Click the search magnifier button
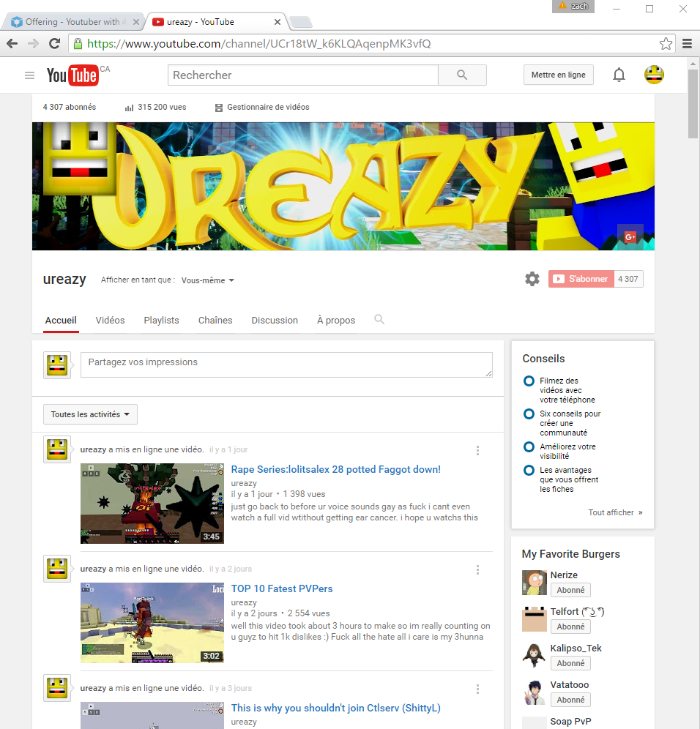Viewport: 700px width, 729px height. coord(462,75)
